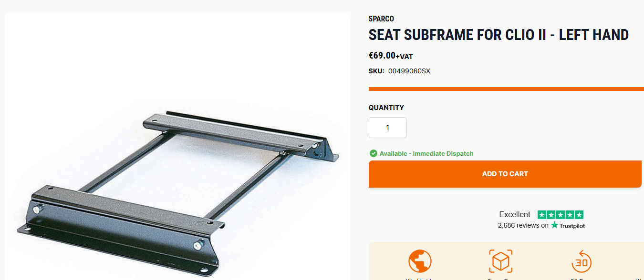Click the green availability checkmark icon
This screenshot has width=644, height=280.
pyautogui.click(x=374, y=153)
